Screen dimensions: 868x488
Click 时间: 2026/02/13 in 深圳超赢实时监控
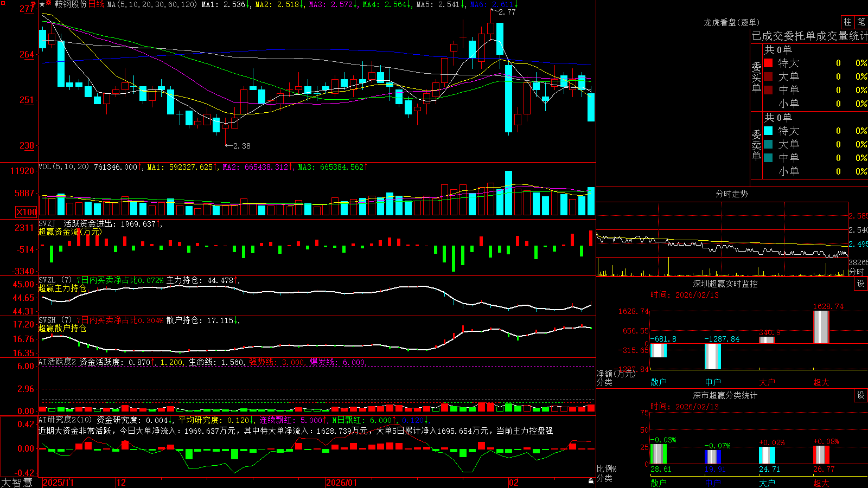685,295
